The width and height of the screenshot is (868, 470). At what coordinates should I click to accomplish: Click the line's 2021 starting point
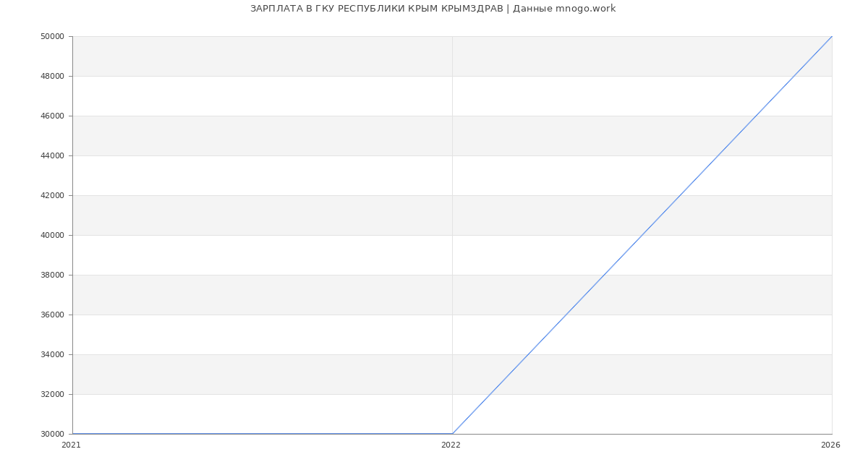[x=73, y=434]
